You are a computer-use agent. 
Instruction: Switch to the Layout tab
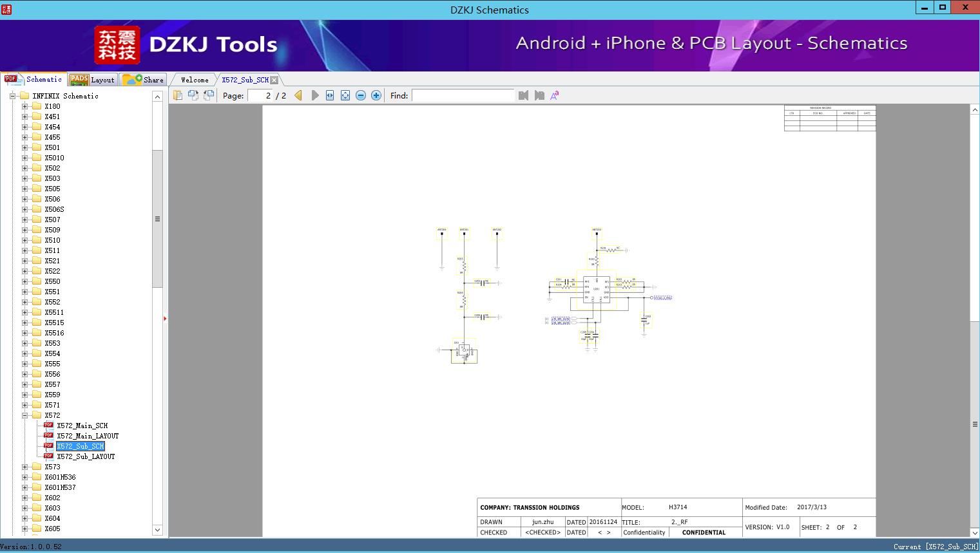pos(92,80)
